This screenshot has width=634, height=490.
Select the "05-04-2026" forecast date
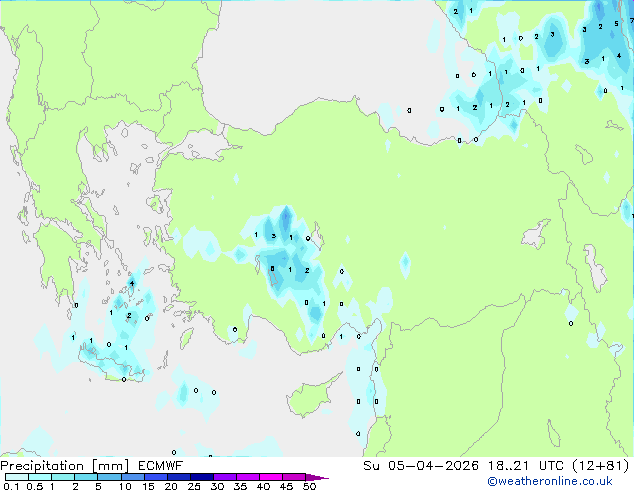(x=433, y=466)
